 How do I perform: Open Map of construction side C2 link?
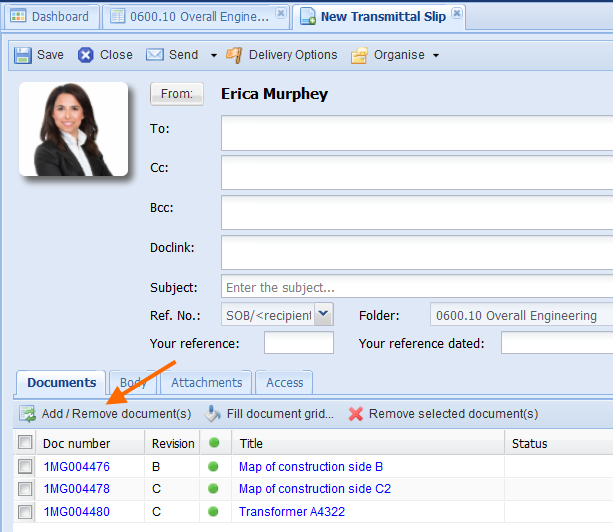pyautogui.click(x=315, y=489)
